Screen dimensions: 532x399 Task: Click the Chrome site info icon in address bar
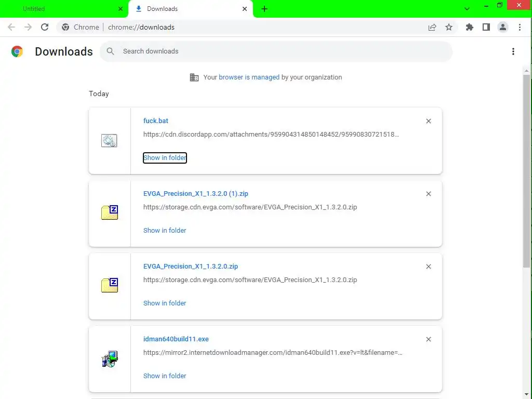point(65,27)
